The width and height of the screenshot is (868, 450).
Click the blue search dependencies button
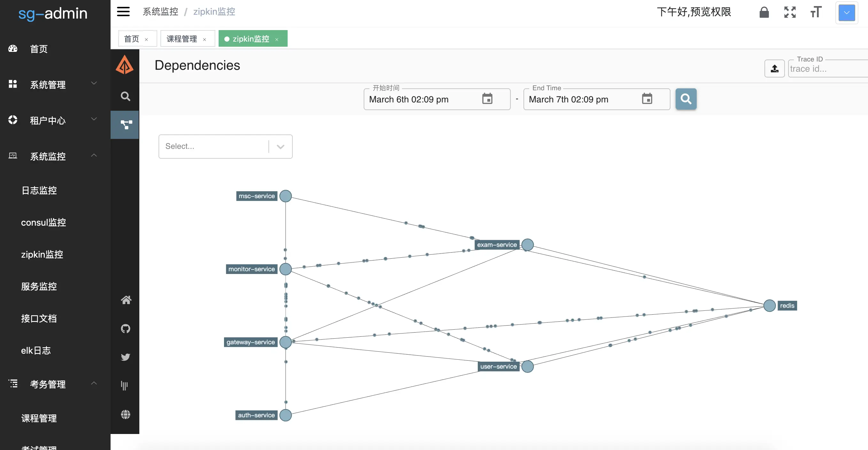coord(686,99)
